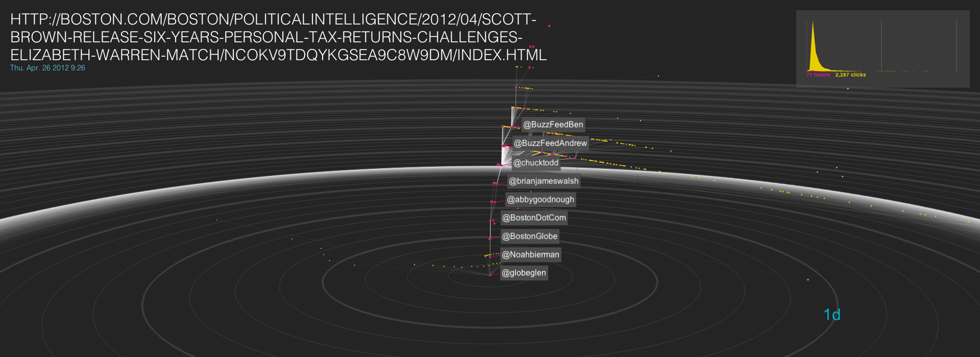Click the vertical marker line in histogram panel
Screen dimensions: 980x357
[x=881, y=46]
